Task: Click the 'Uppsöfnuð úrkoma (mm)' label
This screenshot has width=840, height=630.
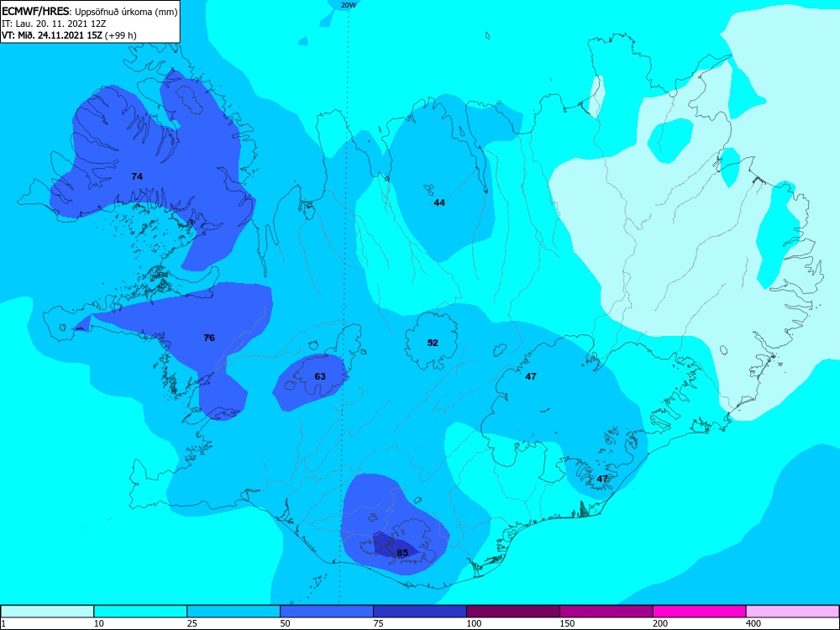Action: [x=126, y=12]
